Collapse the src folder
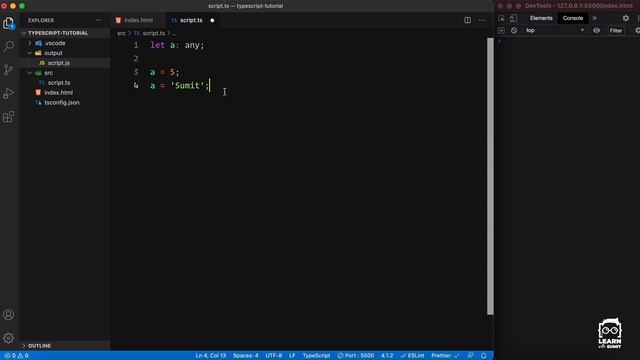640x360 pixels. point(30,73)
